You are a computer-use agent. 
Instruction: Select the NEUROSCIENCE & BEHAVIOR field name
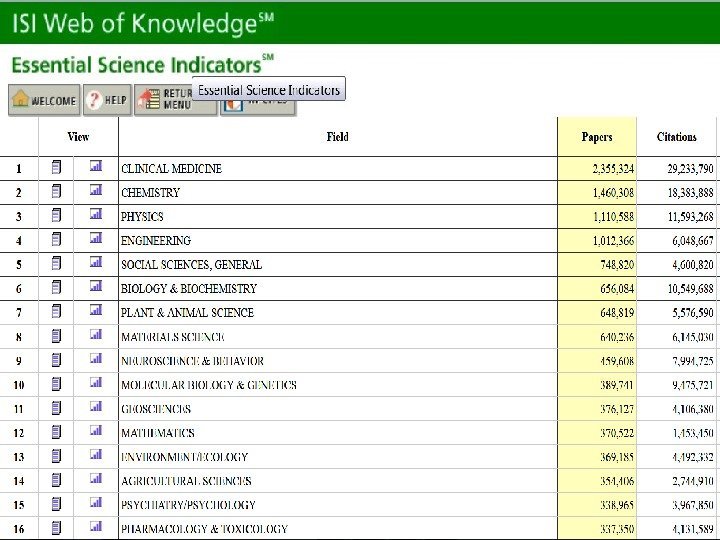(192, 361)
